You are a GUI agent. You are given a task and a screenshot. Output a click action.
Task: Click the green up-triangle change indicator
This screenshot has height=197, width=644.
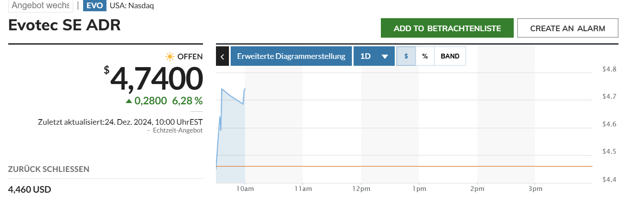[129, 101]
